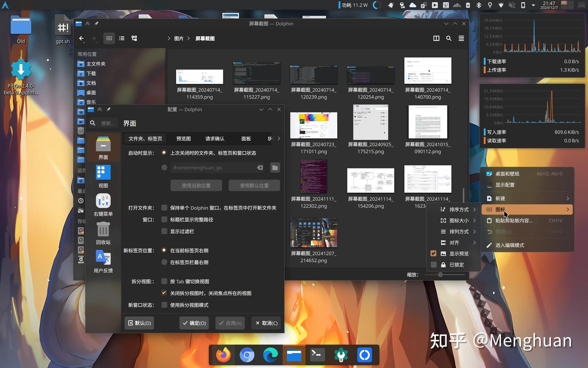The width and height of the screenshot is (588, 368).
Task: Switch to the 预览图 settings tab
Action: tap(183, 138)
